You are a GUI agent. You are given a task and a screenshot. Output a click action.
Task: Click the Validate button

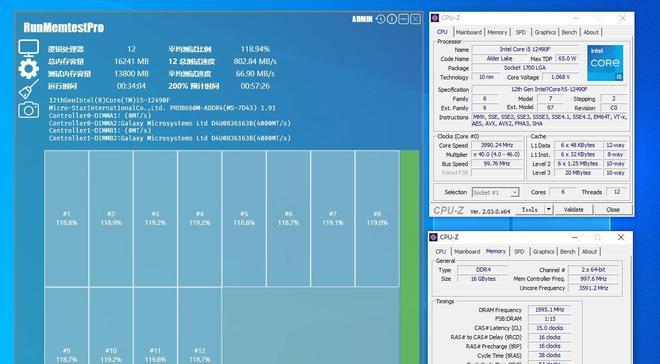click(x=573, y=209)
